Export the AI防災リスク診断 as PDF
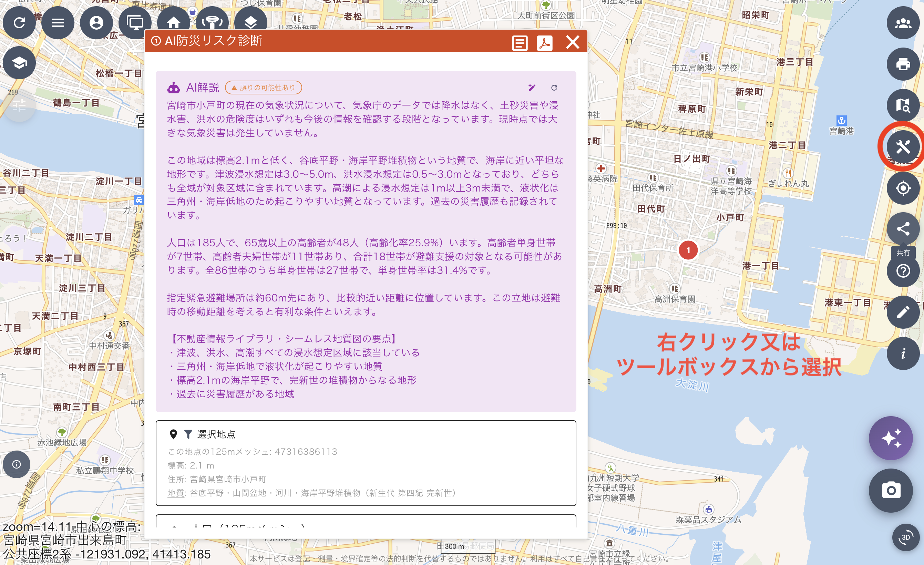924x565 pixels. click(544, 43)
